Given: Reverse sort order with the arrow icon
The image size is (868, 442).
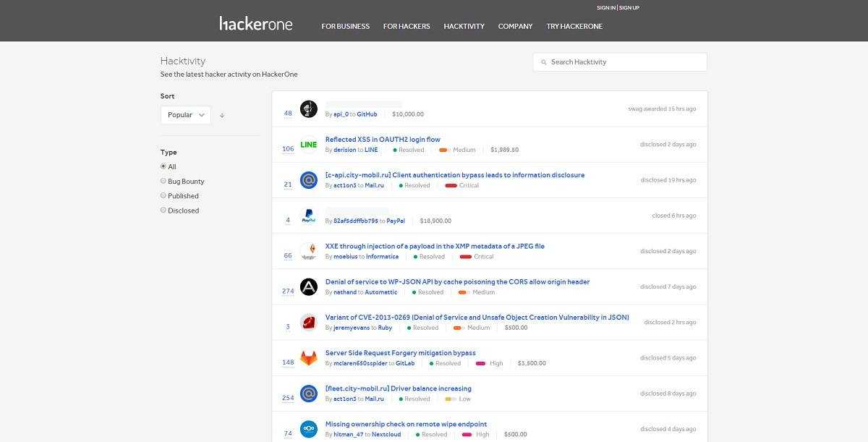Looking at the screenshot, I should (222, 115).
